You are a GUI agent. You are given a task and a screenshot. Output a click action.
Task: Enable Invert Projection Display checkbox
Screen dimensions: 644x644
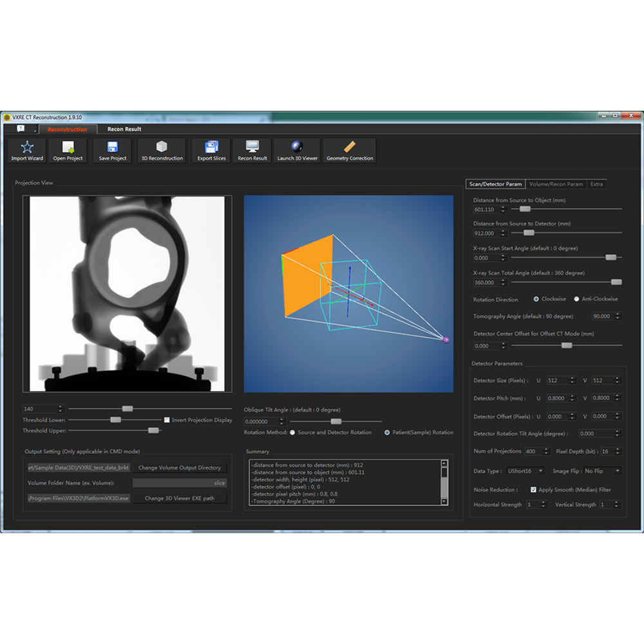coord(167,420)
